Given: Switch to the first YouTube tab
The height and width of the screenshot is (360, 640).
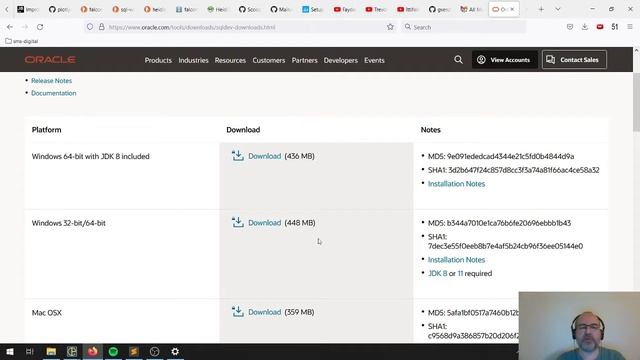Looking at the screenshot, I should [344, 9].
